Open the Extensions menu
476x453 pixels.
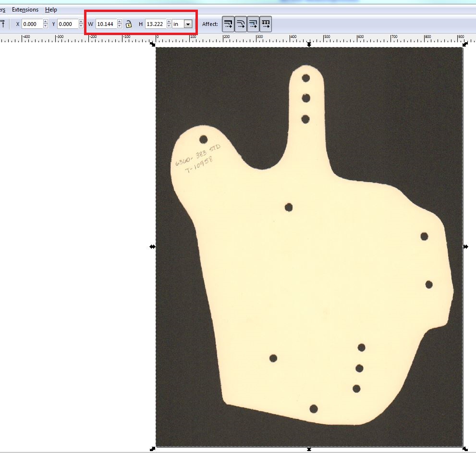pyautogui.click(x=25, y=9)
